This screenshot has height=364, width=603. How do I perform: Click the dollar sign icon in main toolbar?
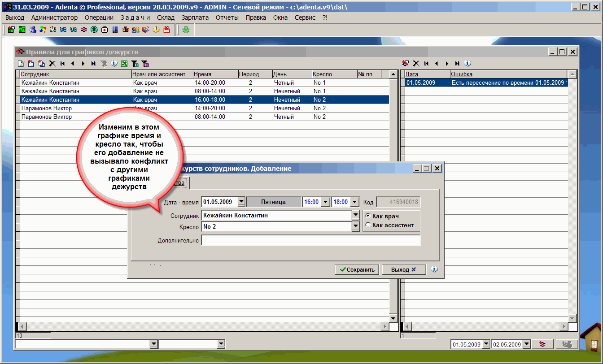[94, 30]
